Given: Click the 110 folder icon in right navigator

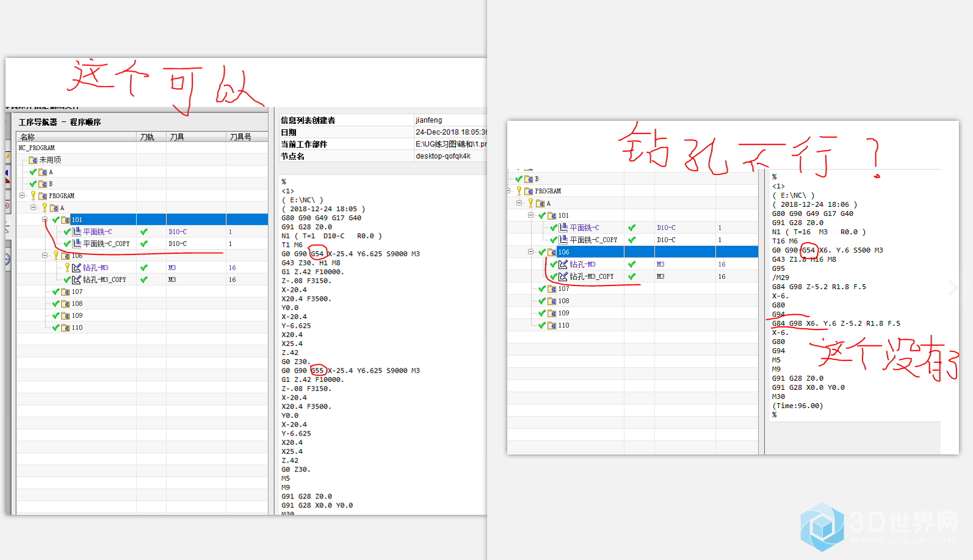Looking at the screenshot, I should coord(552,325).
